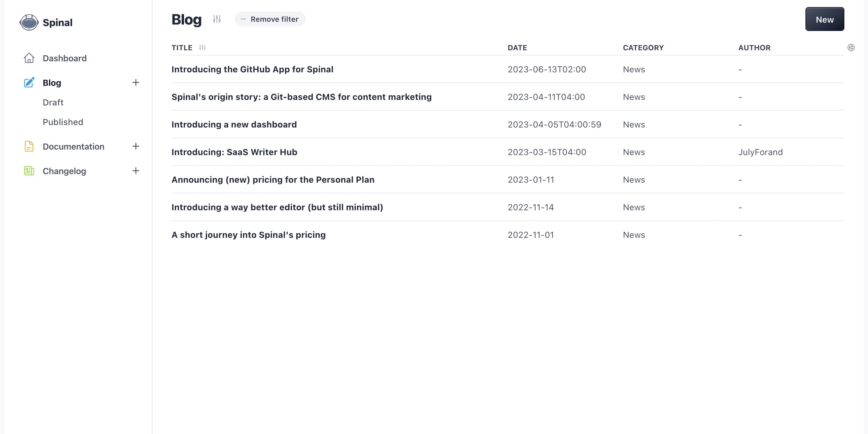Image resolution: width=868 pixels, height=434 pixels.
Task: Click sort sliders icon beside TITLE column
Action: pos(202,48)
